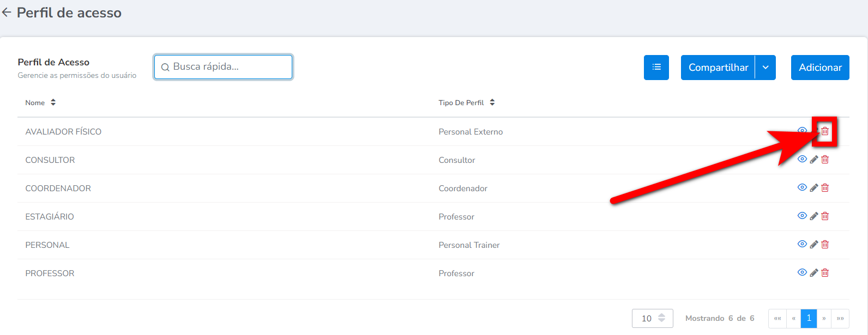Click the Compartilhar button
Screen dimensions: 868x335
click(x=718, y=68)
